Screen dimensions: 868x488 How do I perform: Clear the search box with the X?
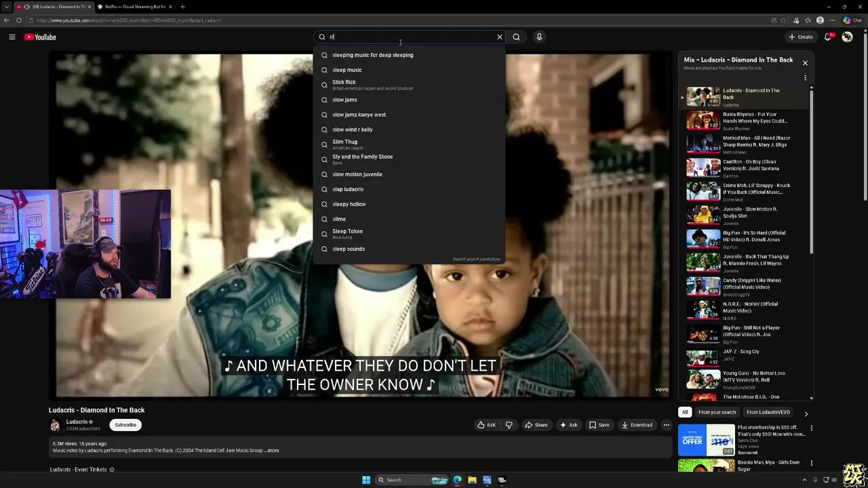click(500, 37)
